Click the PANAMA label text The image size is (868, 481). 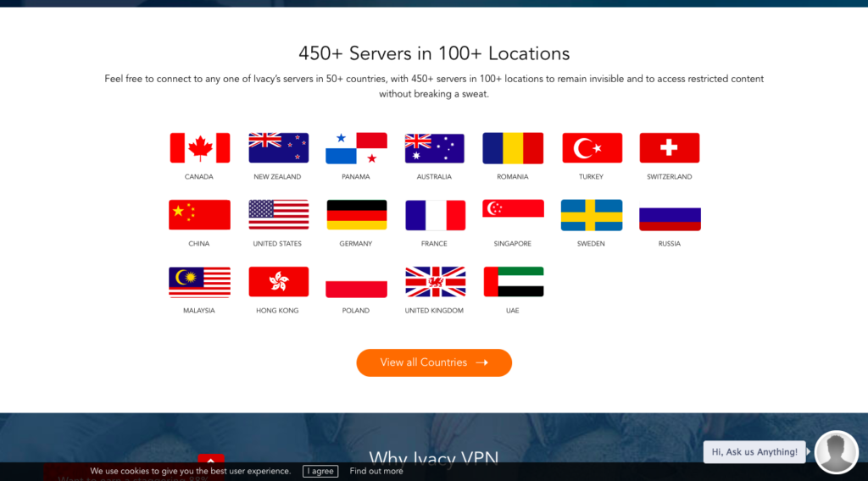(x=356, y=177)
